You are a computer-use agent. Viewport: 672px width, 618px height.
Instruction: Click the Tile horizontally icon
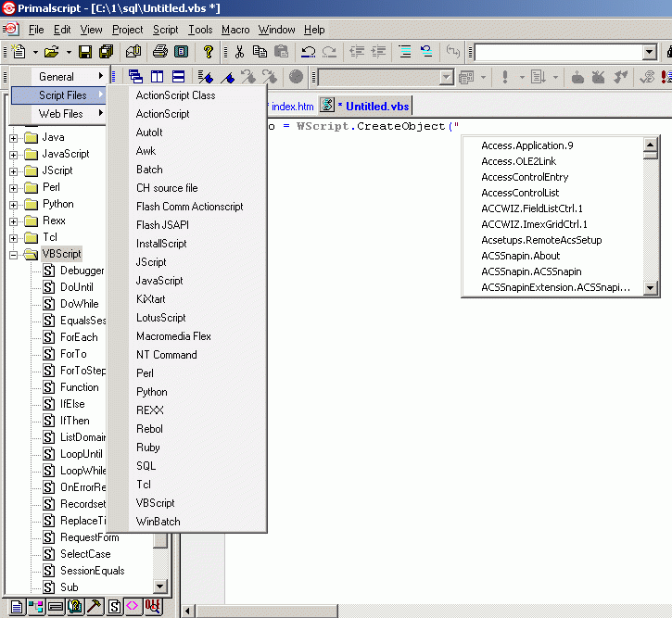(x=178, y=77)
